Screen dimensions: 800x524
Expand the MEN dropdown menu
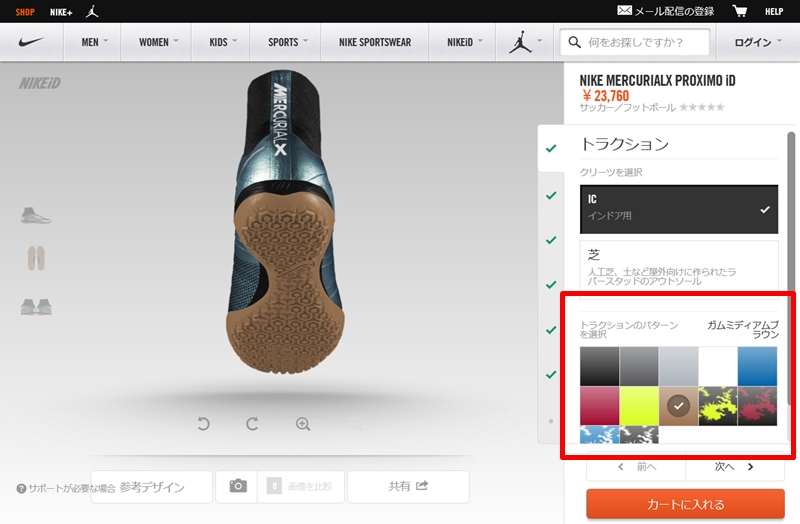pyautogui.click(x=95, y=43)
